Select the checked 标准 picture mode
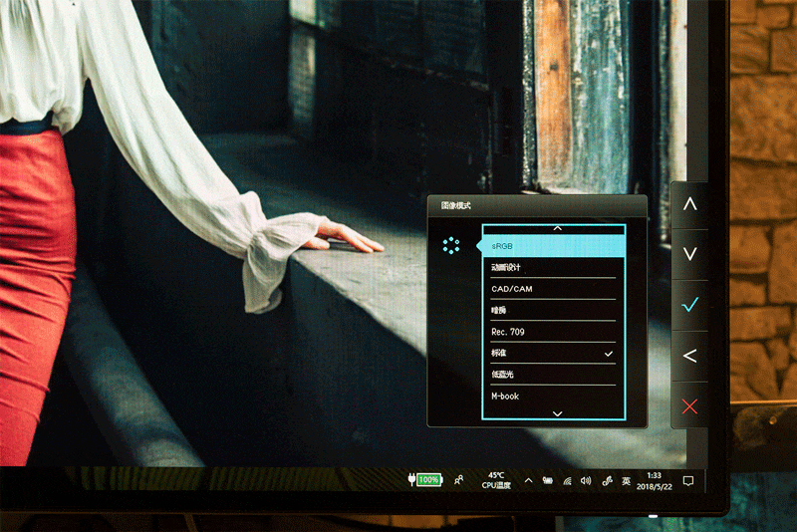 coord(554,353)
